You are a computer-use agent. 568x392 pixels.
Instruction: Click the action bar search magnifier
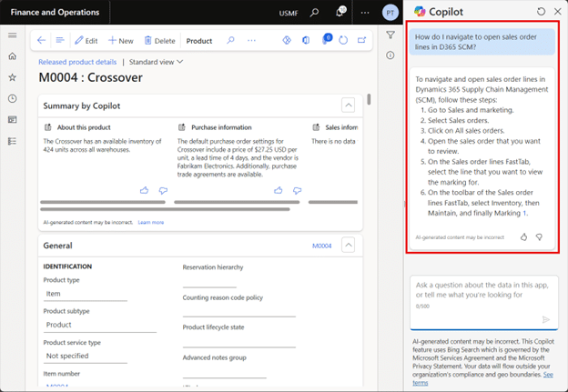point(230,40)
